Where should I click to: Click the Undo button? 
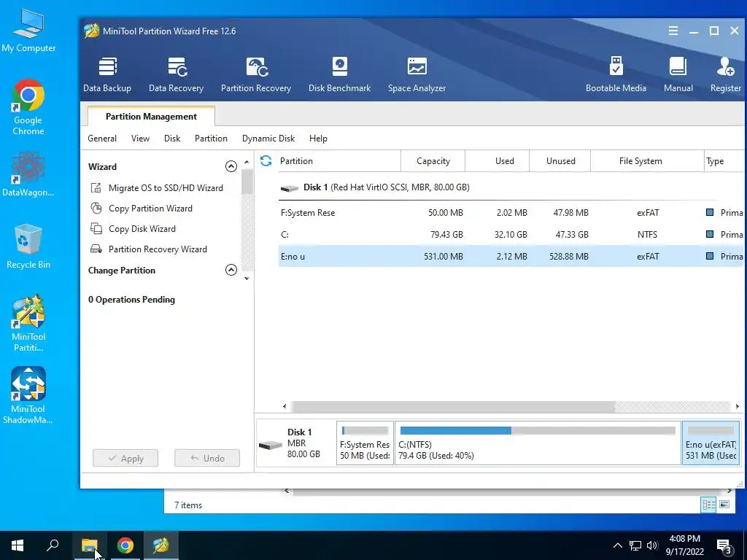[207, 458]
